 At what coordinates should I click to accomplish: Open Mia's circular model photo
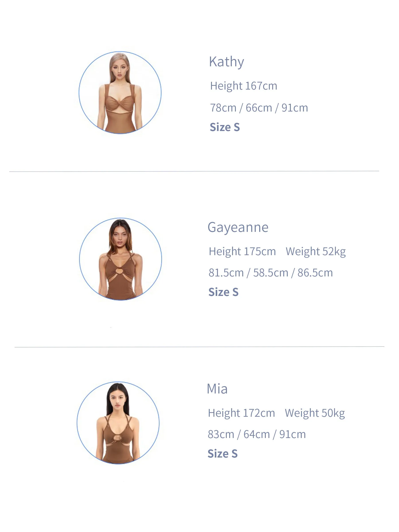click(x=118, y=423)
